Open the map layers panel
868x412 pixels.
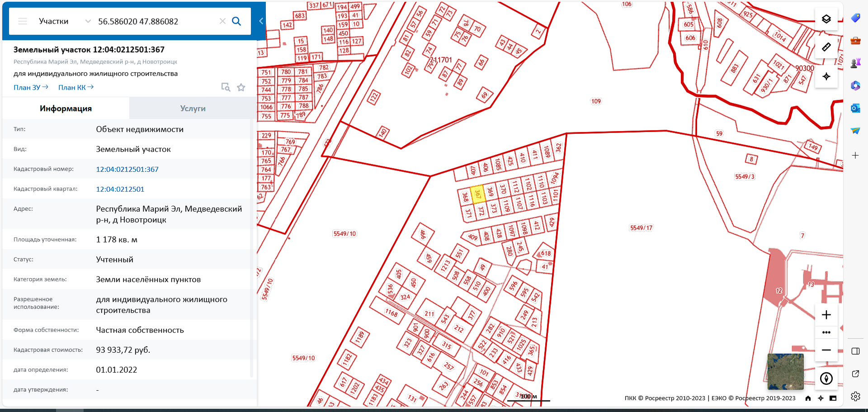(x=826, y=19)
